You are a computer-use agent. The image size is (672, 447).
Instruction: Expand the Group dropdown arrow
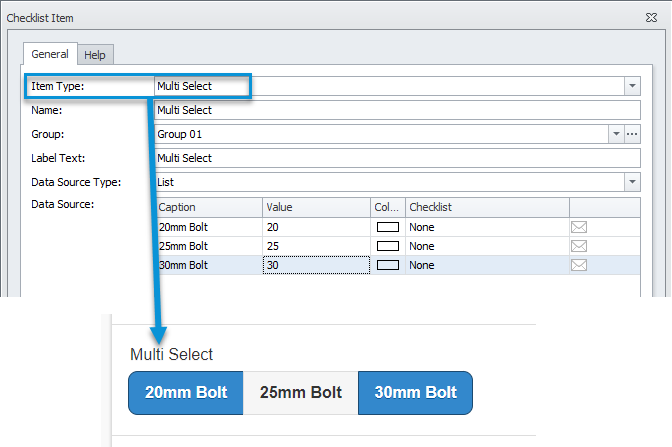pyautogui.click(x=616, y=134)
